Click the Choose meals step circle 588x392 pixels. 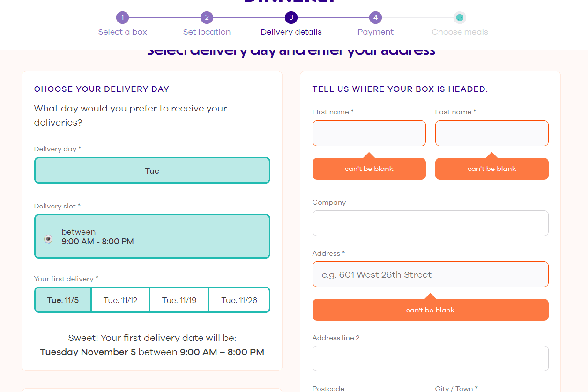point(460,18)
